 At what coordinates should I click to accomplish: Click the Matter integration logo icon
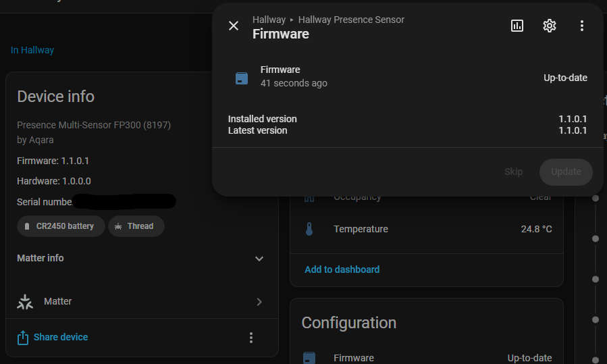pos(25,302)
